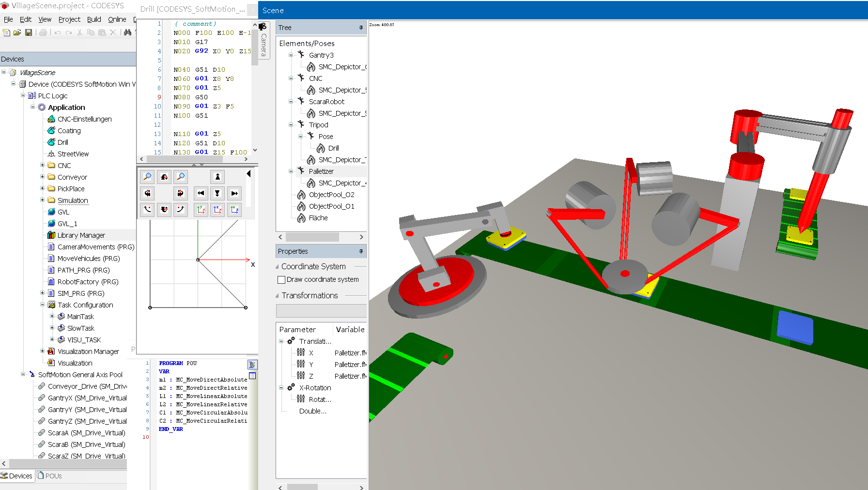Click the Tree panel horizontal scrollbar
The image size is (868, 490).
[312, 237]
